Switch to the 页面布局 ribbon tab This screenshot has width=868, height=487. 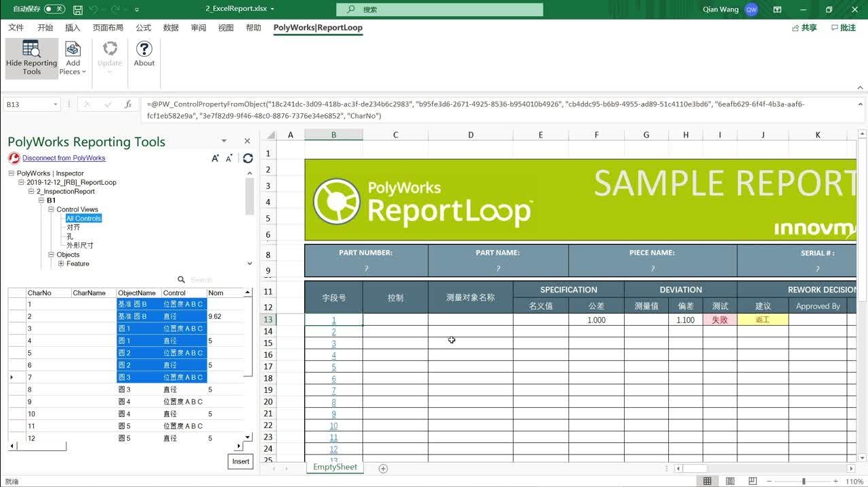[108, 28]
